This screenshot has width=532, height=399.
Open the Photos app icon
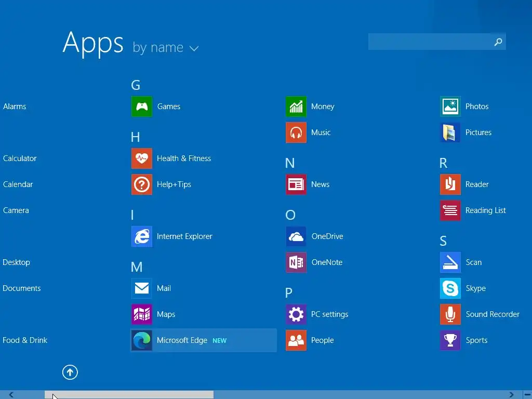[450, 107]
